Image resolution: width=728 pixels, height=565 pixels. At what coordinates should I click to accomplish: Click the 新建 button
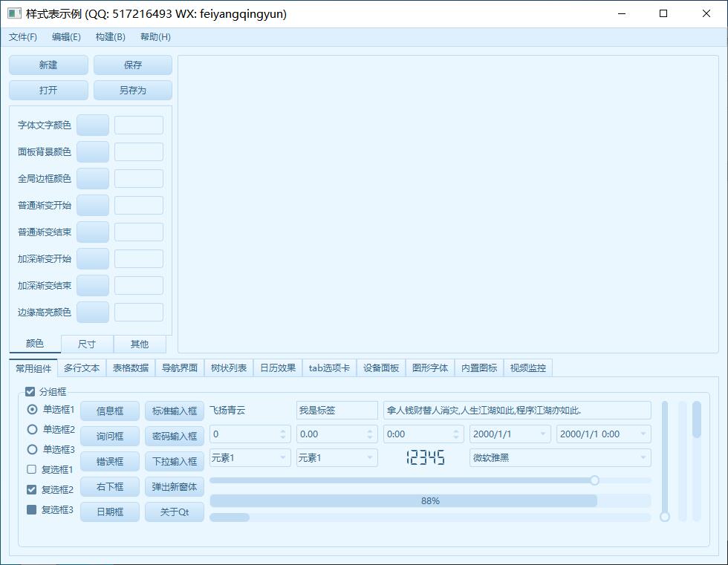(48, 65)
